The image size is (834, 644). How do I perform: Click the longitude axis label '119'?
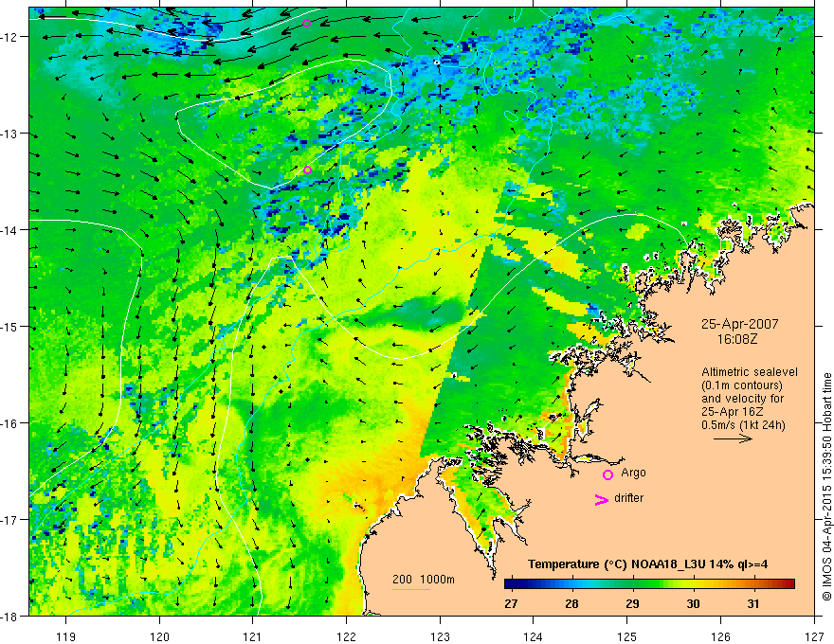coord(66,636)
